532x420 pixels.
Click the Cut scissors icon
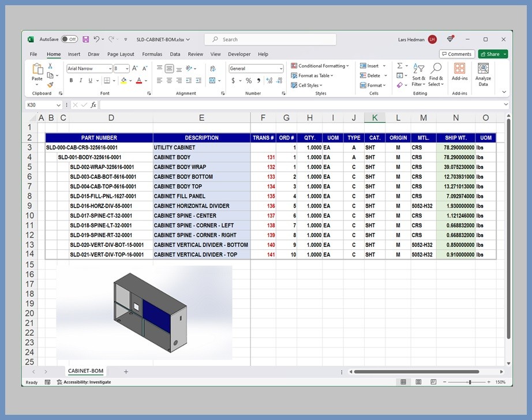click(x=50, y=66)
